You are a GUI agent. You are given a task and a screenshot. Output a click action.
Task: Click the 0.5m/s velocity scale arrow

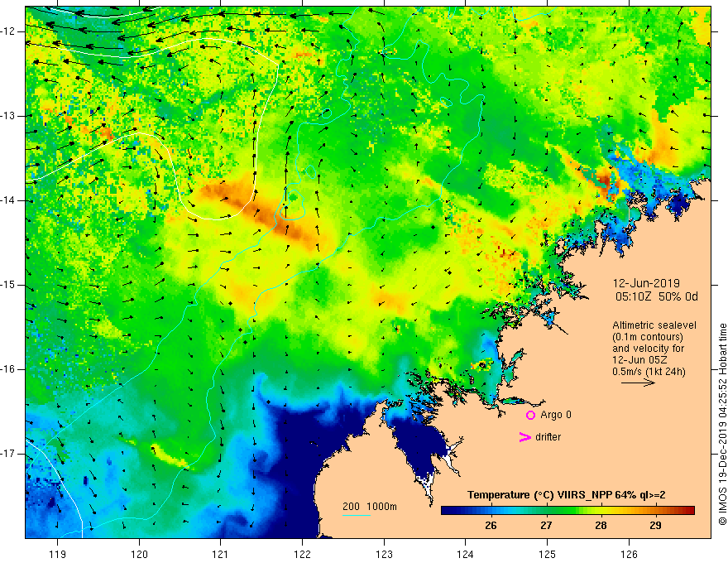pyautogui.click(x=638, y=383)
